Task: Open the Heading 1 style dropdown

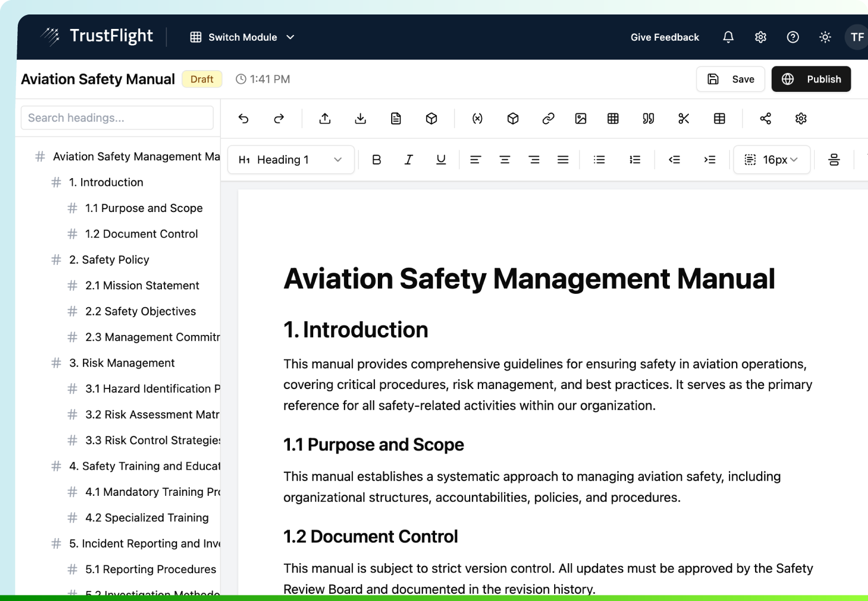Action: [290, 160]
